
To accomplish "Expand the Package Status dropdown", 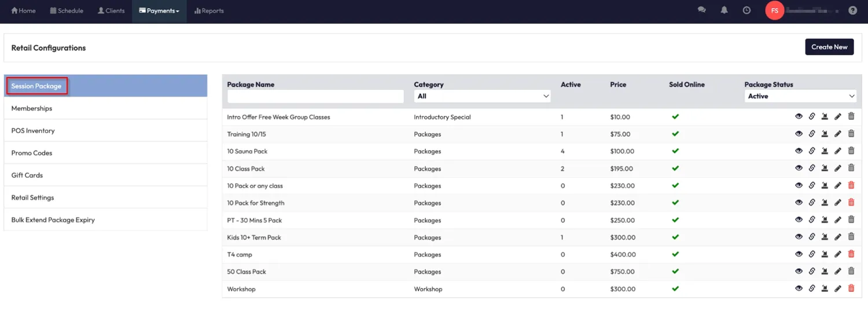I will tap(800, 96).
